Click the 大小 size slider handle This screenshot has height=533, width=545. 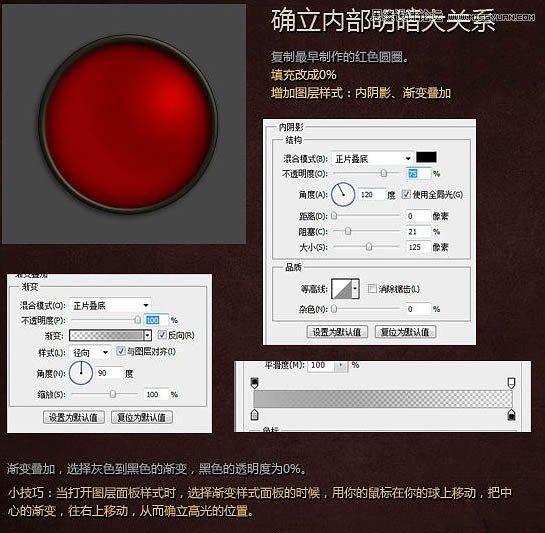(x=369, y=247)
